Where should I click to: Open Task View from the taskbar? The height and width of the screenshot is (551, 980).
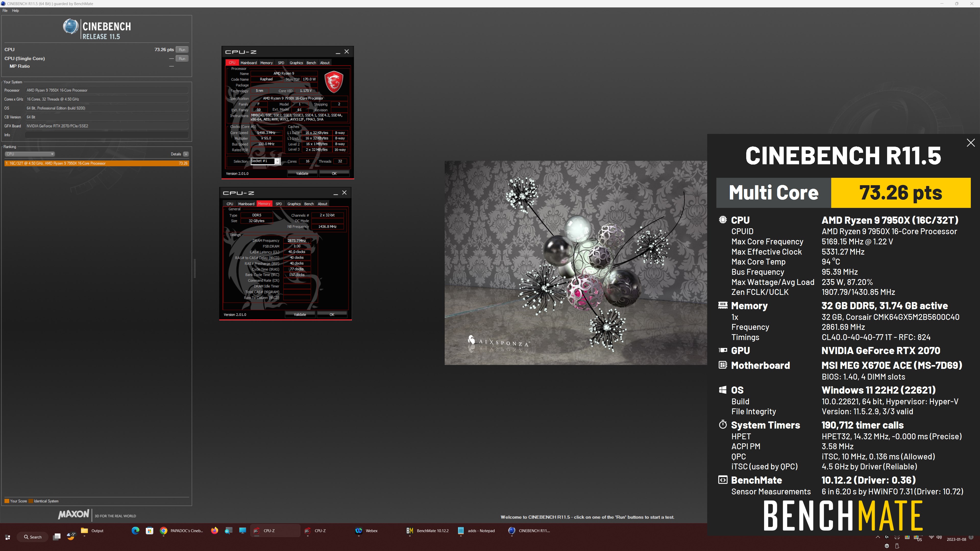(x=57, y=536)
